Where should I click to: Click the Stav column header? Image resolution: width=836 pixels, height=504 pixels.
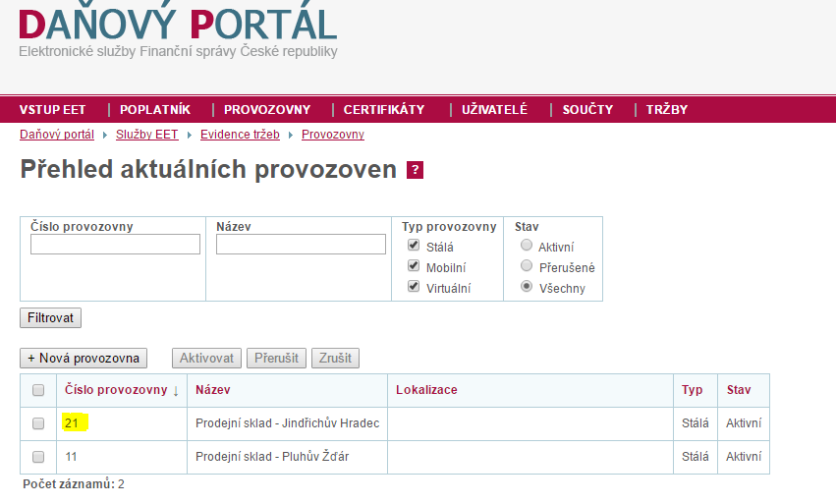click(739, 390)
